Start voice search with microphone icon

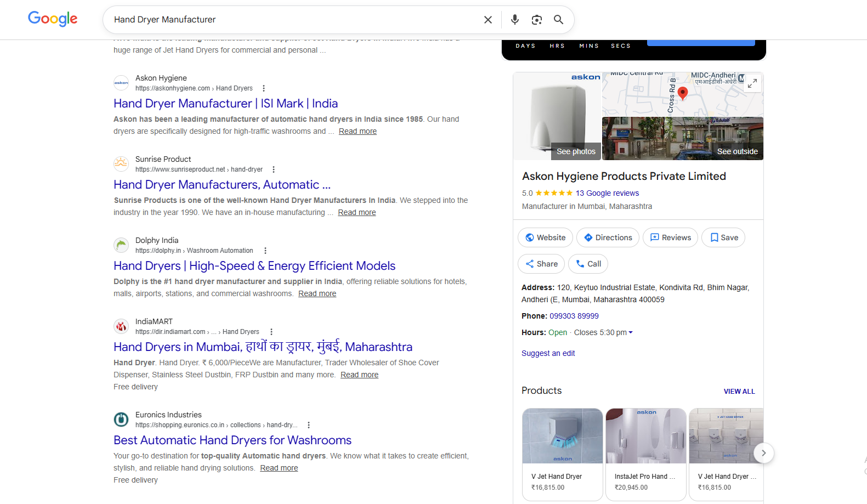point(514,20)
